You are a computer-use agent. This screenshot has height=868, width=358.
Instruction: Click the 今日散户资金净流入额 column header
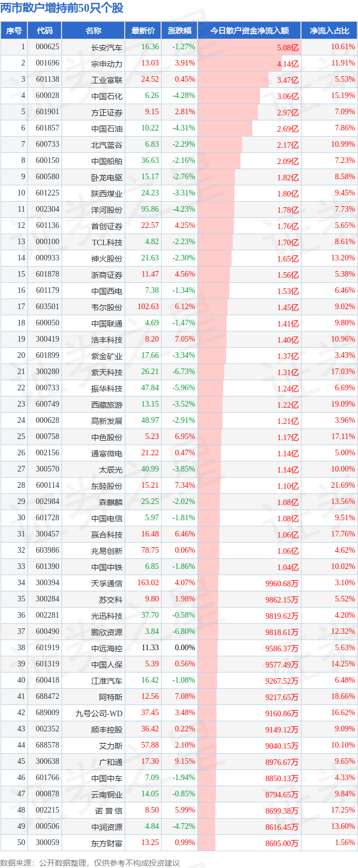[x=249, y=31]
